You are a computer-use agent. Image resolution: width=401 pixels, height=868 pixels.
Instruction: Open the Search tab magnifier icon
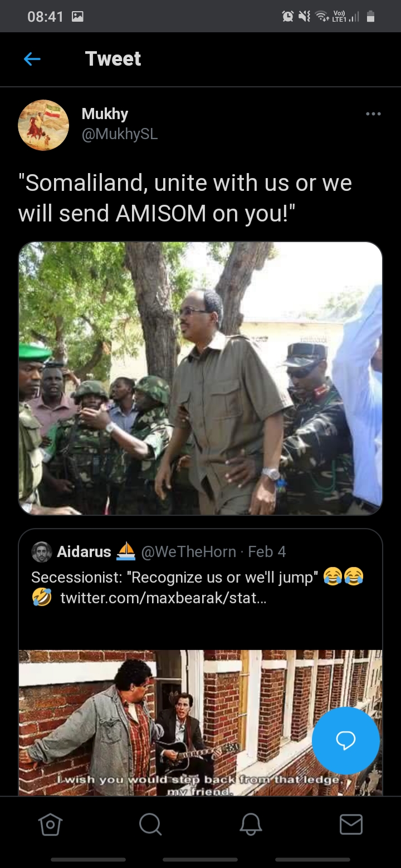click(150, 825)
